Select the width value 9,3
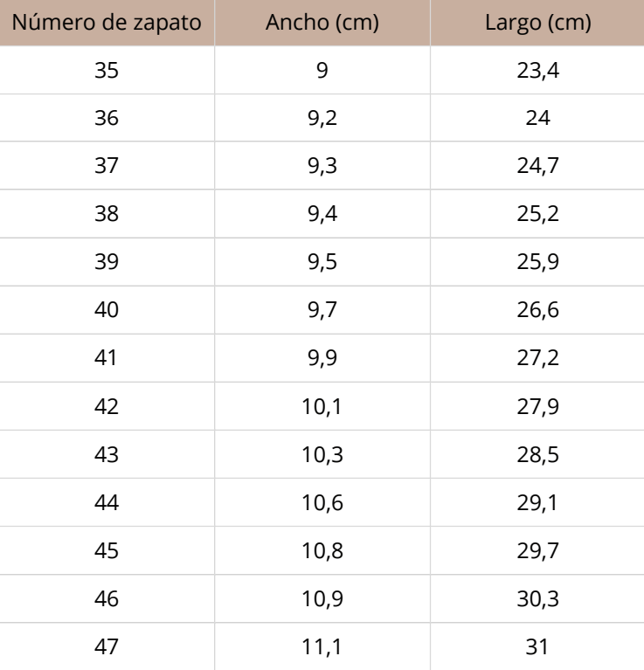This screenshot has height=670, width=644. [322, 165]
